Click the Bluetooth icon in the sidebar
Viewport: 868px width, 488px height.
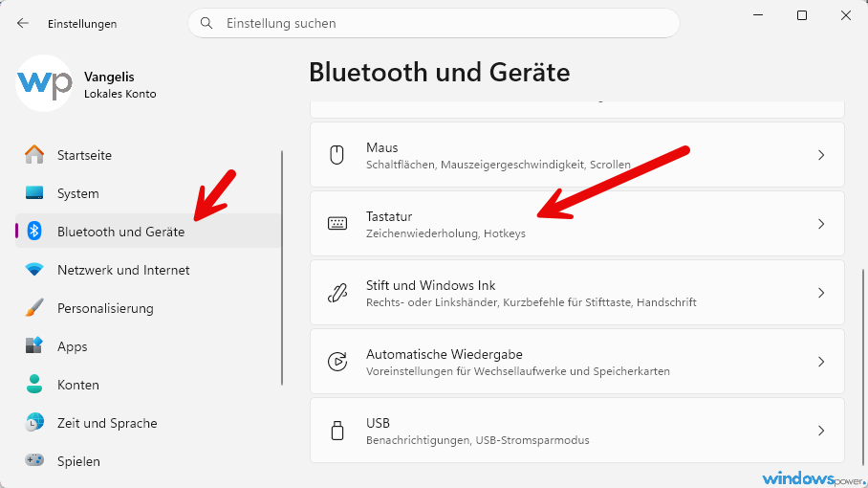(x=34, y=231)
